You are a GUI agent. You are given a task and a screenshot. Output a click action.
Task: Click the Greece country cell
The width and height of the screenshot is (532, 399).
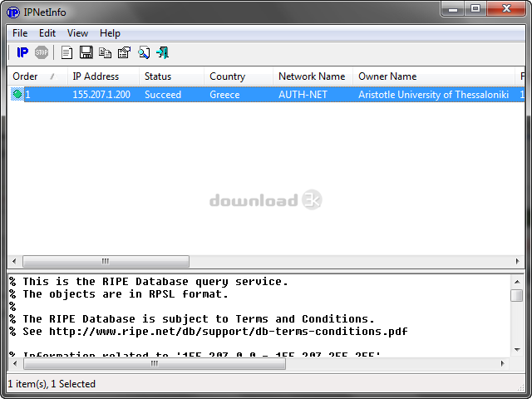pos(224,94)
